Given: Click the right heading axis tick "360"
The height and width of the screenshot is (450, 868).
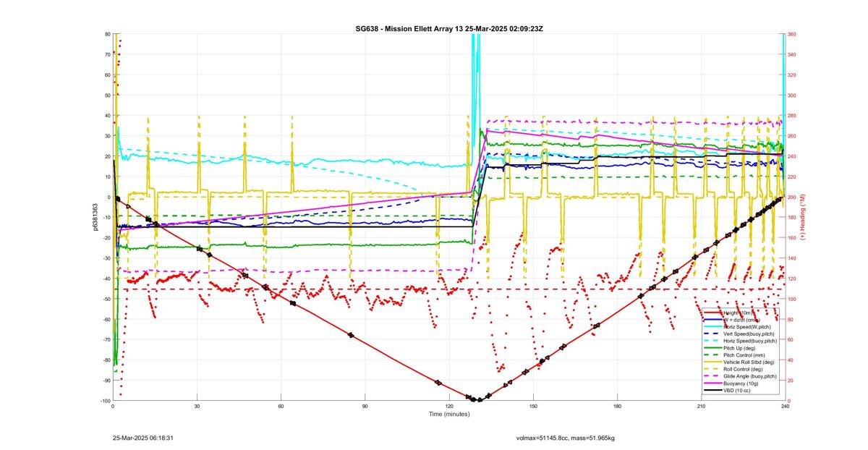Looking at the screenshot, I should 792,34.
